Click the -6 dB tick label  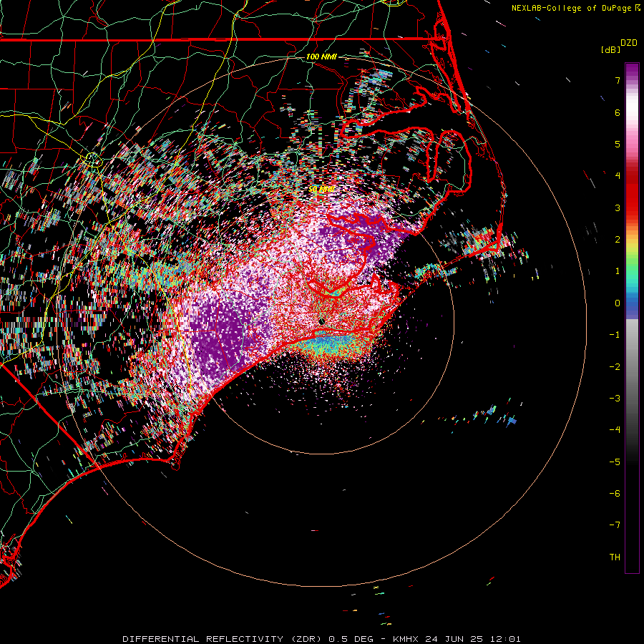(615, 494)
